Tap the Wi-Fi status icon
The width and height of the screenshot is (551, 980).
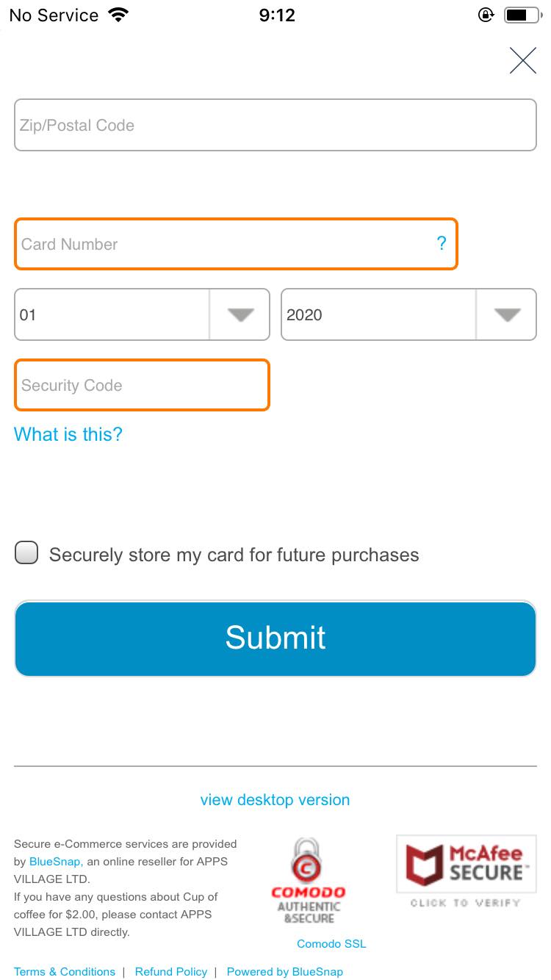[x=118, y=15]
